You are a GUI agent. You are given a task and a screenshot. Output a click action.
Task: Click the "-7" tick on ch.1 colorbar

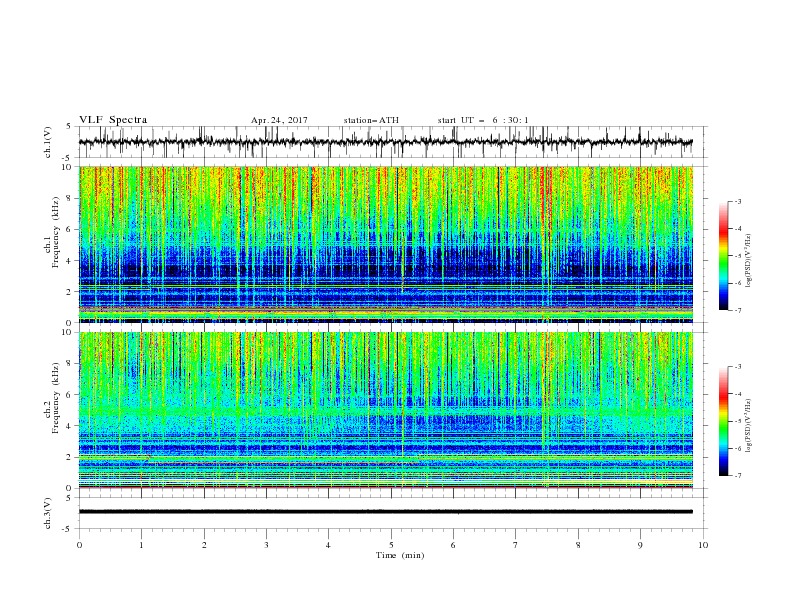point(738,310)
